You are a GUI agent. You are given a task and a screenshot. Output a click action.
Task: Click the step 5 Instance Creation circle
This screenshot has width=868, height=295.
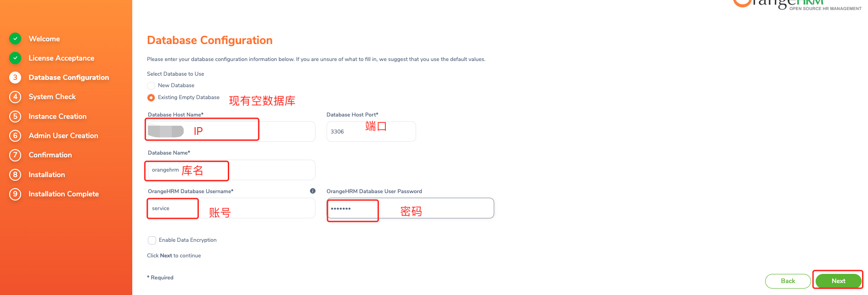pos(15,117)
